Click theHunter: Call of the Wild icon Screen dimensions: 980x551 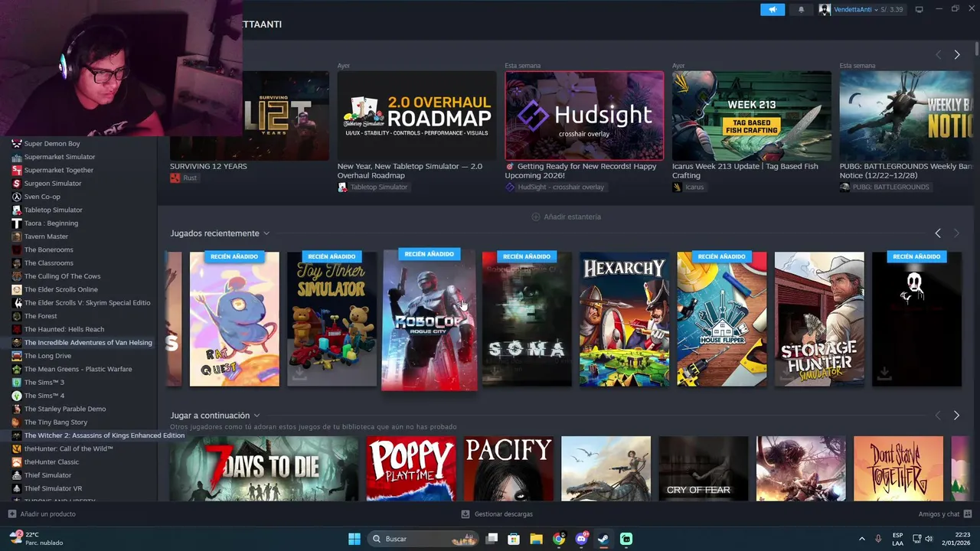tap(17, 448)
